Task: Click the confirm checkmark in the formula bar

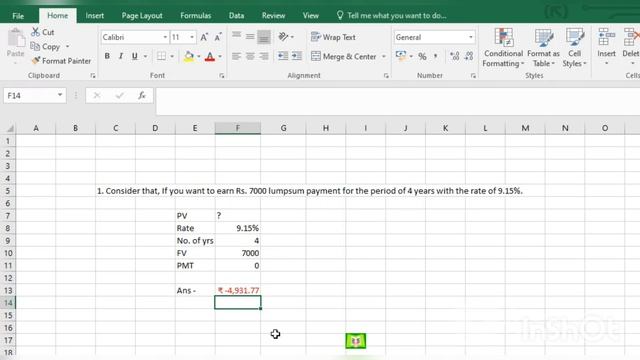Action: (x=120, y=96)
